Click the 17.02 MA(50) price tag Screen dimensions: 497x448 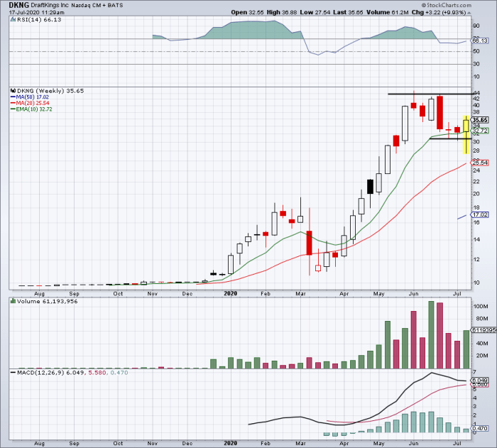point(479,214)
